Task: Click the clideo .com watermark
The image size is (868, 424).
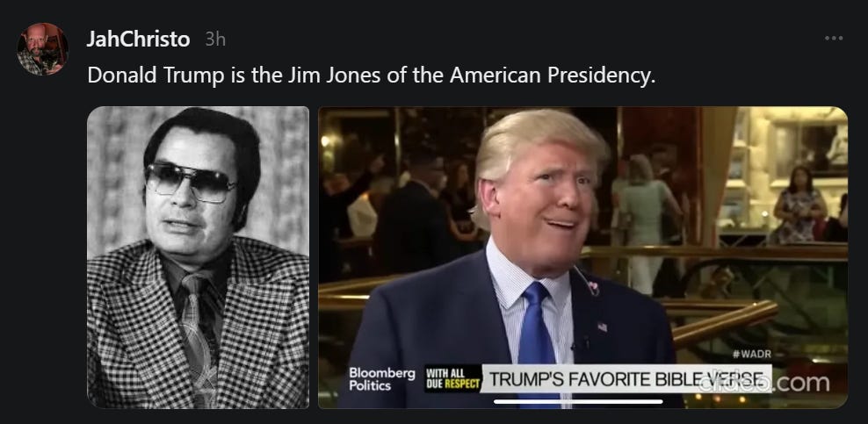Action: [x=764, y=383]
